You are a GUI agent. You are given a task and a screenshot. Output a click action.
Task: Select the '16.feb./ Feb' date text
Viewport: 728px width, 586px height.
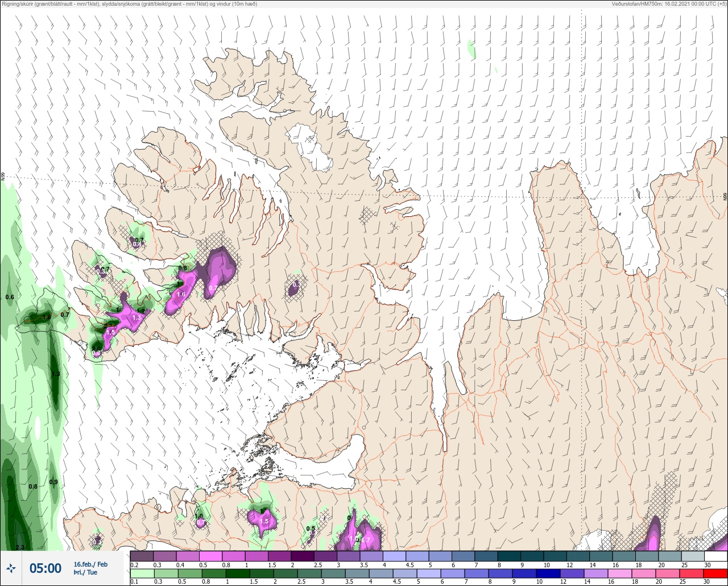(90, 564)
